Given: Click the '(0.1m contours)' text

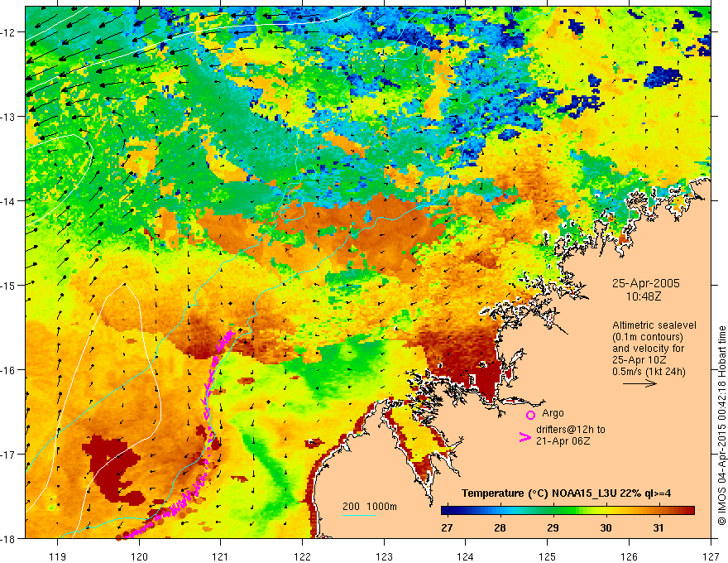Looking at the screenshot, I should (648, 337).
